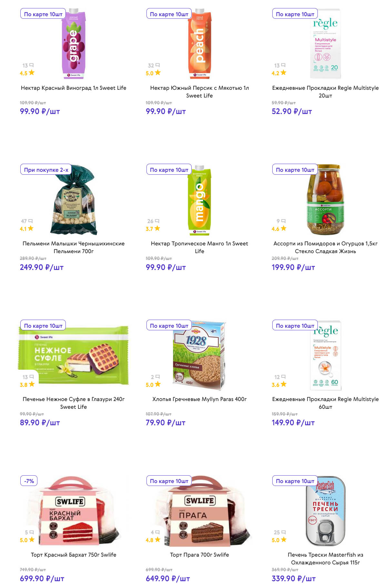The width and height of the screenshot is (392, 587).
Task: Click the comment icon on Печень Трески
Action: tap(284, 532)
